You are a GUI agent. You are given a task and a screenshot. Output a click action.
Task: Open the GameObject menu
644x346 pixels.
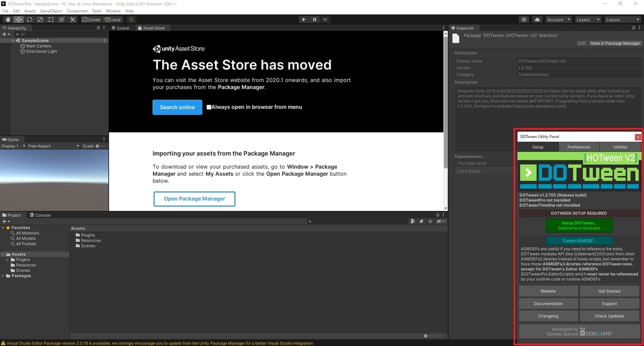coord(51,11)
